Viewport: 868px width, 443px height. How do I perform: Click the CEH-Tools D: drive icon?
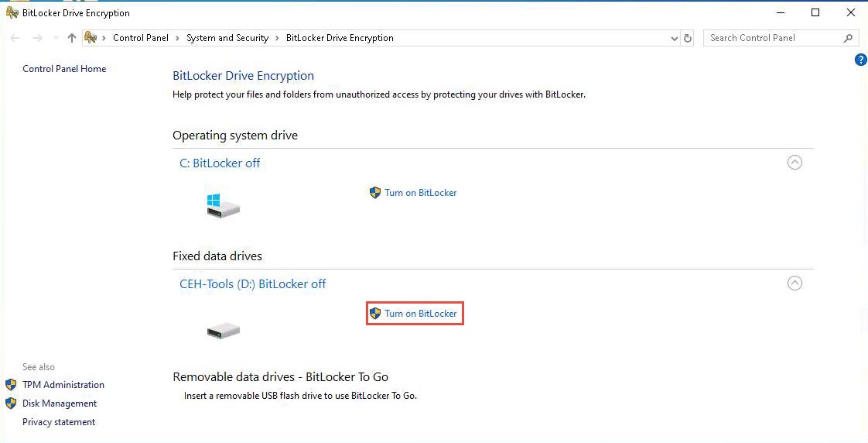pos(223,331)
